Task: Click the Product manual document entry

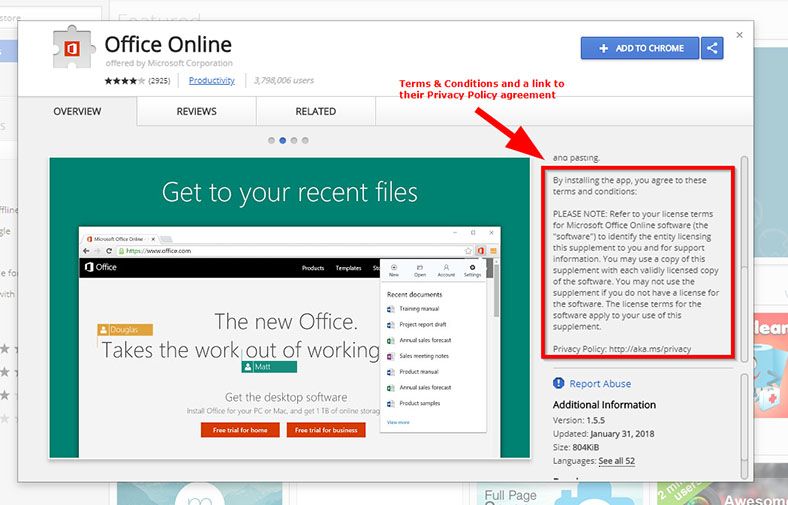Action: pyautogui.click(x=413, y=372)
